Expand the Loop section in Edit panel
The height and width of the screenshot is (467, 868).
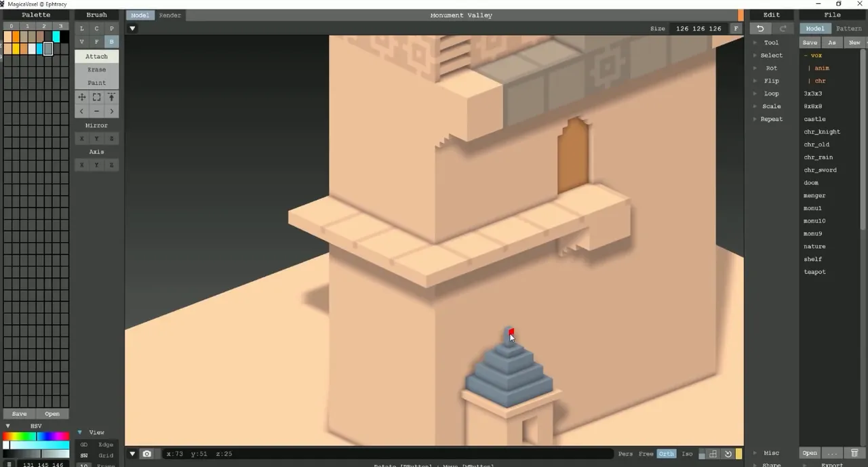tap(772, 94)
